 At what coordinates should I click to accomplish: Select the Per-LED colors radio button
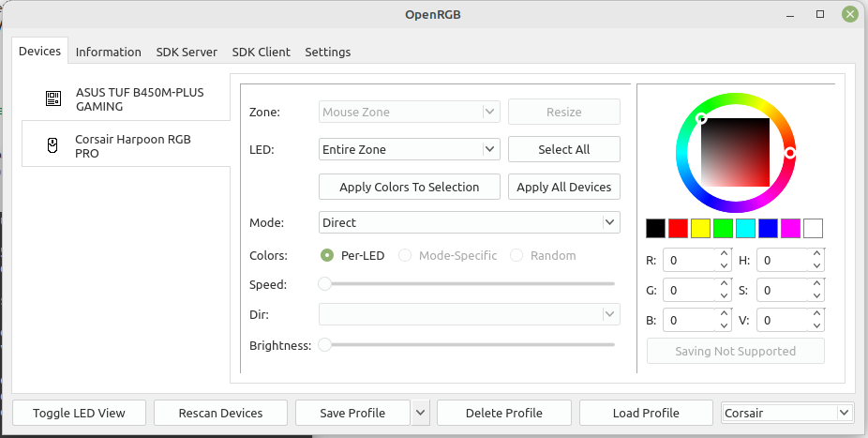click(x=327, y=255)
